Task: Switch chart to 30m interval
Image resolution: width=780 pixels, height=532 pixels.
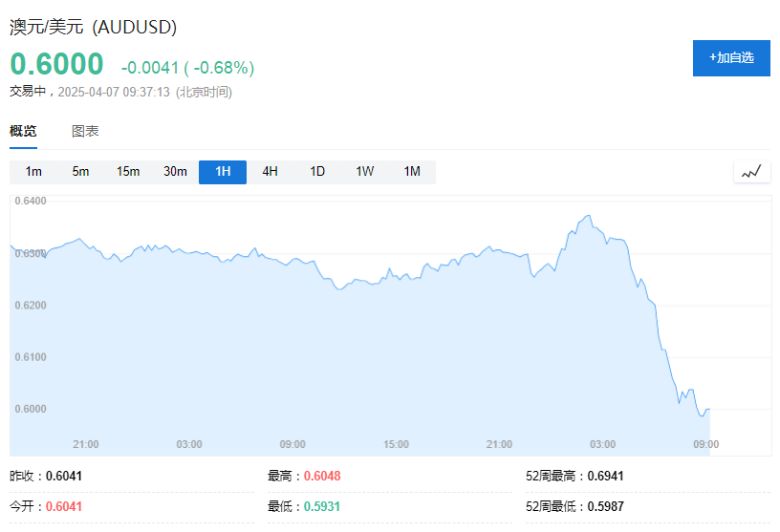Action: [x=175, y=172]
